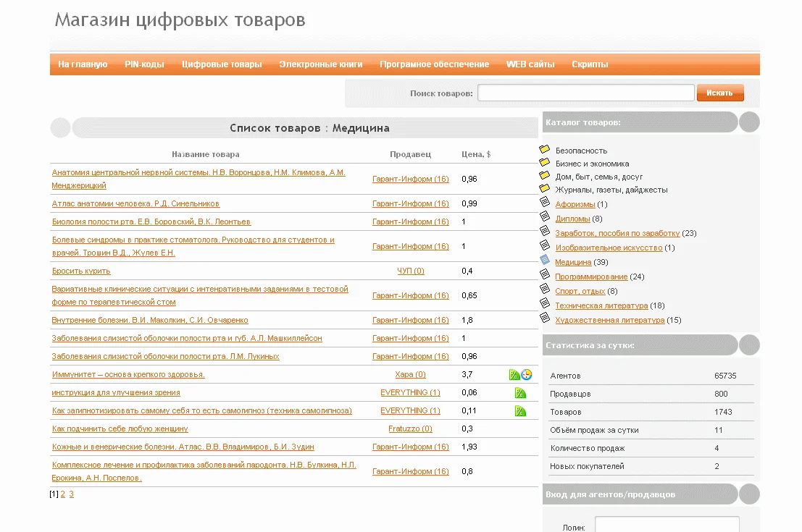Open the Скрипты navigation tab

pyautogui.click(x=590, y=64)
